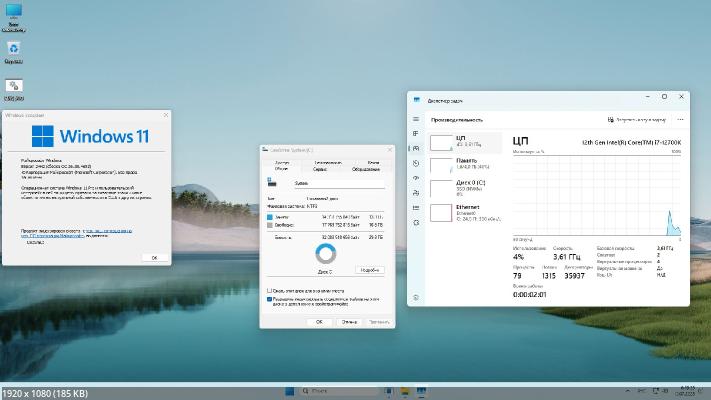
Task: Click the volume label field containing System
Action: pyautogui.click(x=339, y=183)
